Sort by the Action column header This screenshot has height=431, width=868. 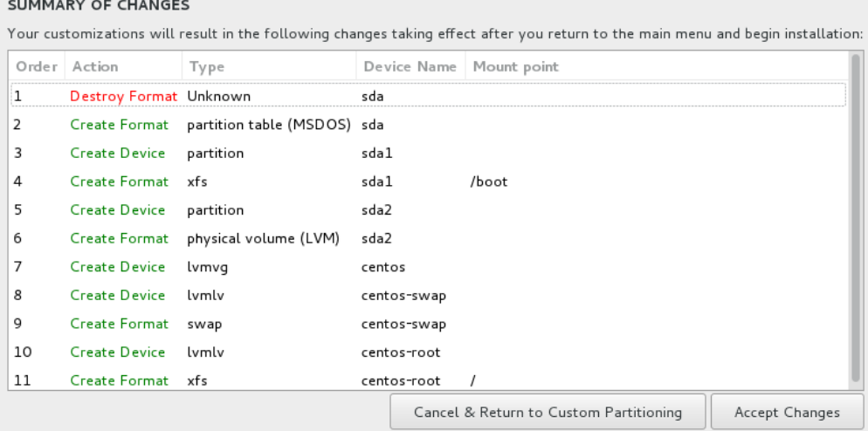96,66
